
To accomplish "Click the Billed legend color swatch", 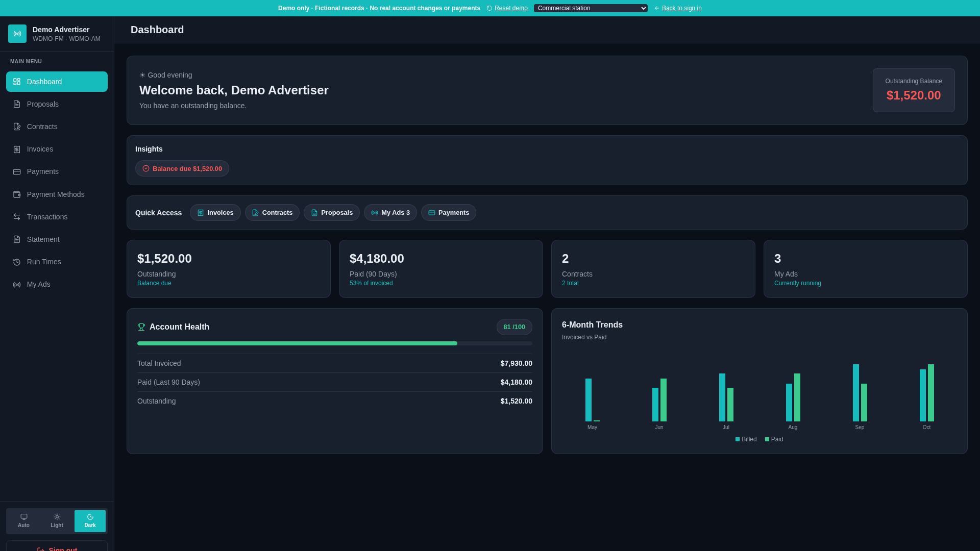I will 738,439.
